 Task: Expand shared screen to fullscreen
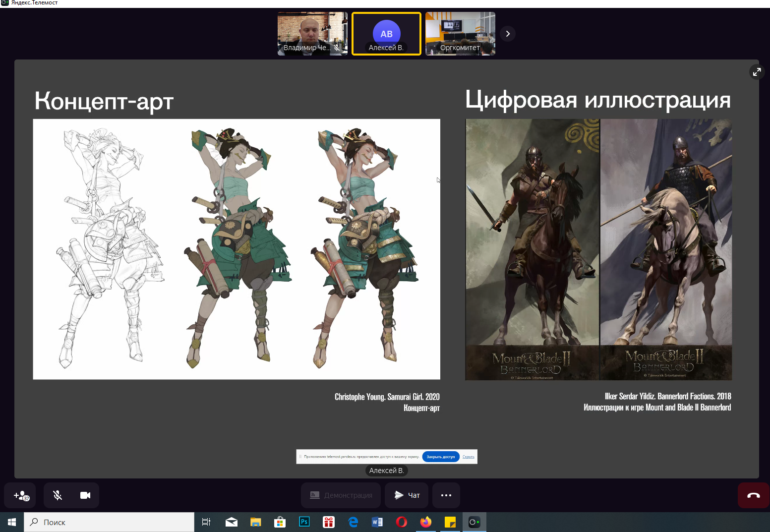pos(757,72)
